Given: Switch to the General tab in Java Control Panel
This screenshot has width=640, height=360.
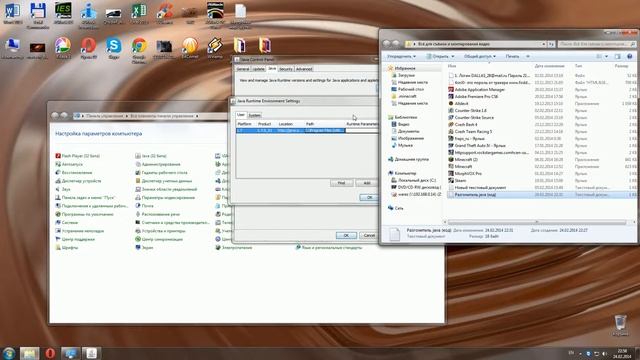Looking at the screenshot, I should (x=243, y=69).
